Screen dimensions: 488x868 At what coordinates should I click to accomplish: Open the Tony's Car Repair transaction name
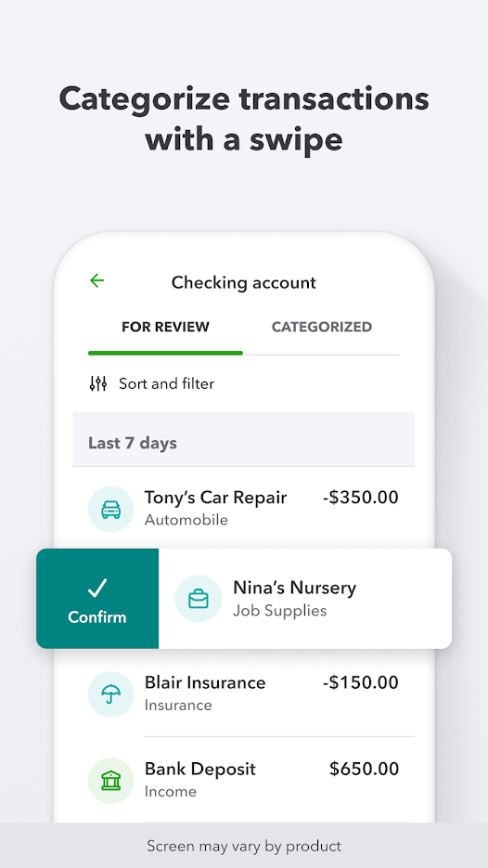pyautogui.click(x=216, y=498)
